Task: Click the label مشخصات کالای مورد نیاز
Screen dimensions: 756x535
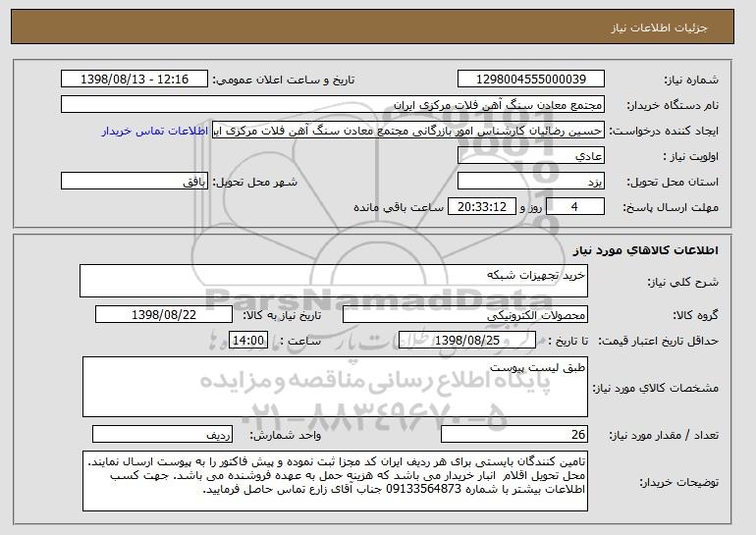Action: (x=655, y=388)
